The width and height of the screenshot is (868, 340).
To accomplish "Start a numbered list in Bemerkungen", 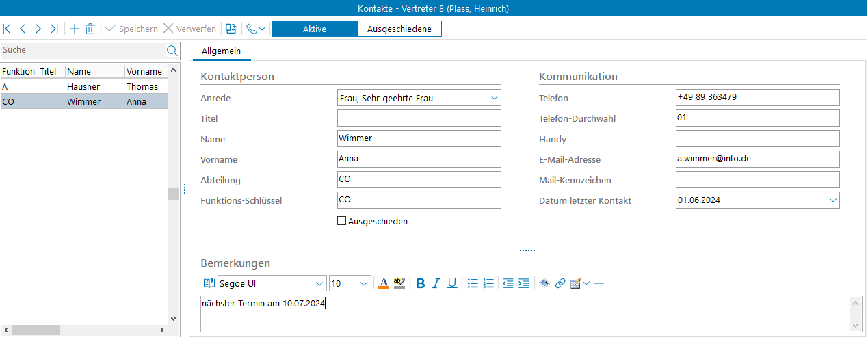I will click(x=488, y=283).
